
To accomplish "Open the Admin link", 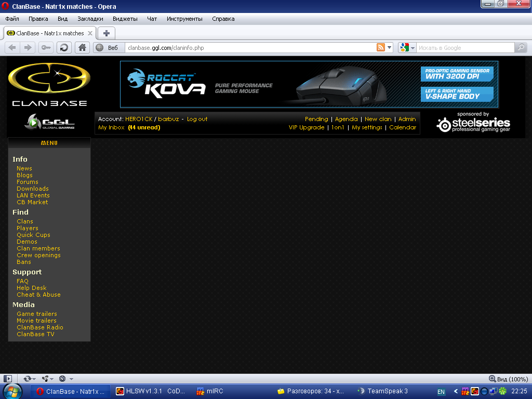I will [x=407, y=119].
